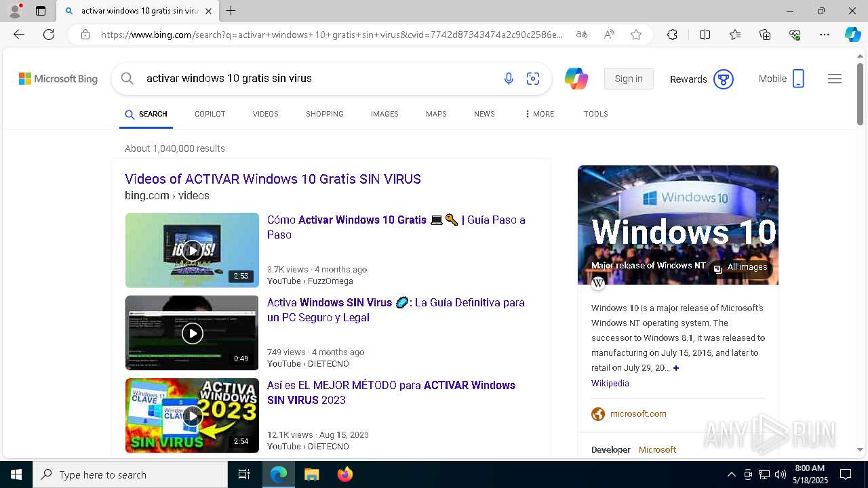This screenshot has width=868, height=488.
Task: Open Task View in taskbar
Action: pos(244,474)
